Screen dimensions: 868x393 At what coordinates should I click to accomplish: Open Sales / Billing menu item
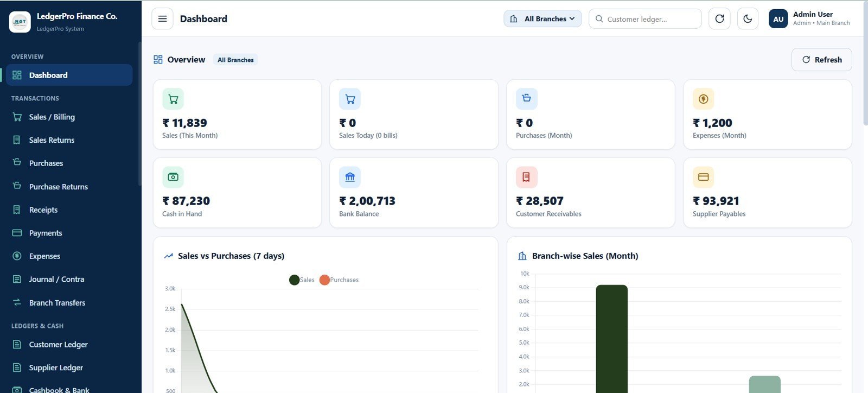pyautogui.click(x=69, y=117)
